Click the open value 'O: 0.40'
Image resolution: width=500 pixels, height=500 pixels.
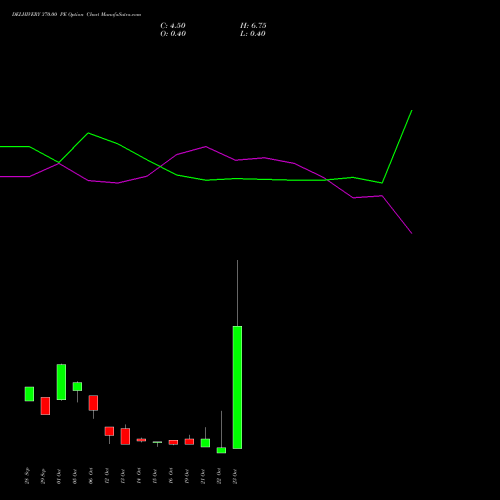(x=173, y=34)
